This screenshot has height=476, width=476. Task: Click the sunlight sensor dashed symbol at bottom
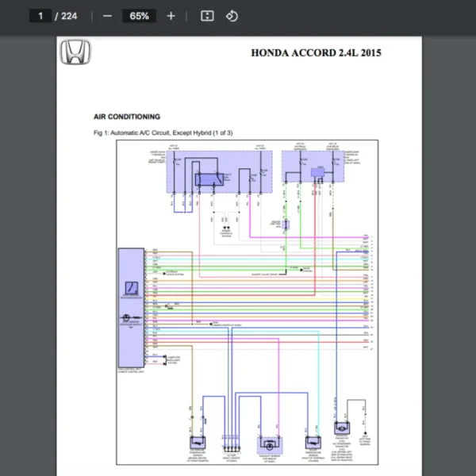(x=271, y=443)
